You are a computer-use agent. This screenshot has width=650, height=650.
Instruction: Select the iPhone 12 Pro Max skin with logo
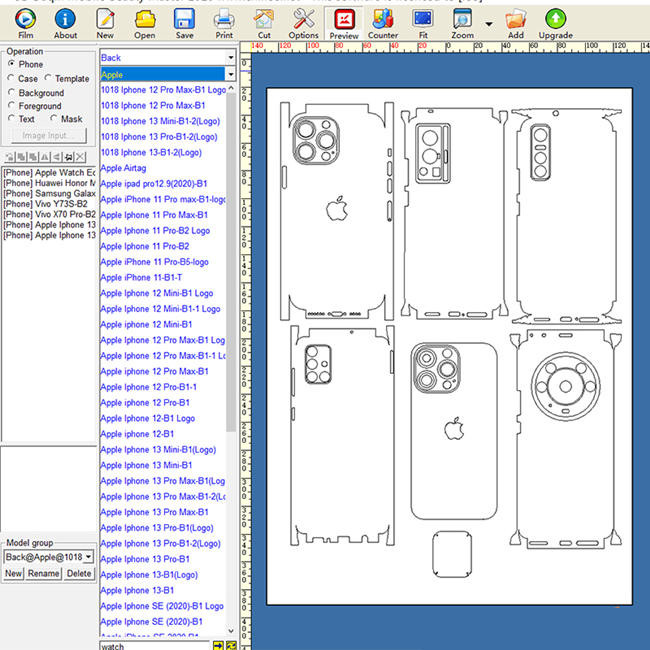click(337, 211)
